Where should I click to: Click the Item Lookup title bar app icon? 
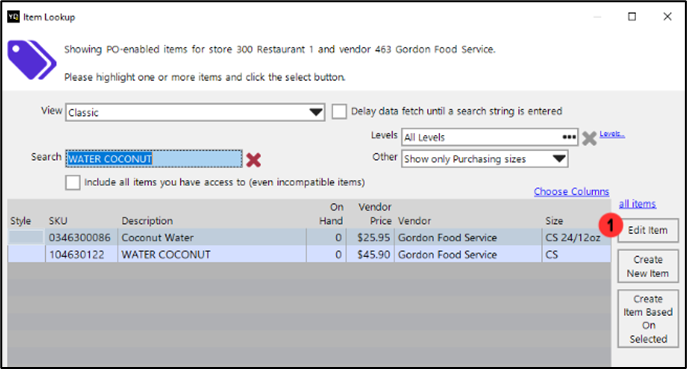(14, 17)
